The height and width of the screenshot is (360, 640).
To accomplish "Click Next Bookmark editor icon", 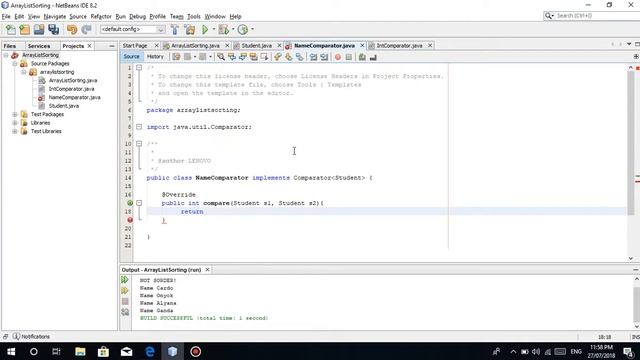I will point(289,57).
